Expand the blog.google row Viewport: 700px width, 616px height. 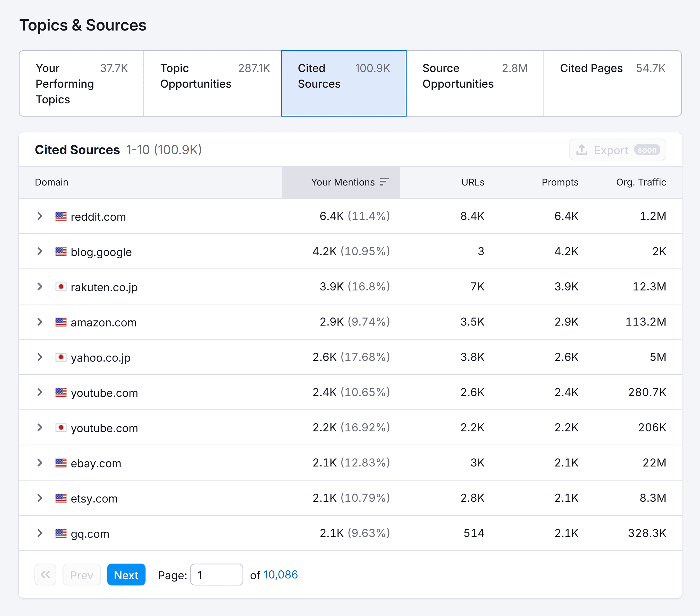(x=39, y=252)
